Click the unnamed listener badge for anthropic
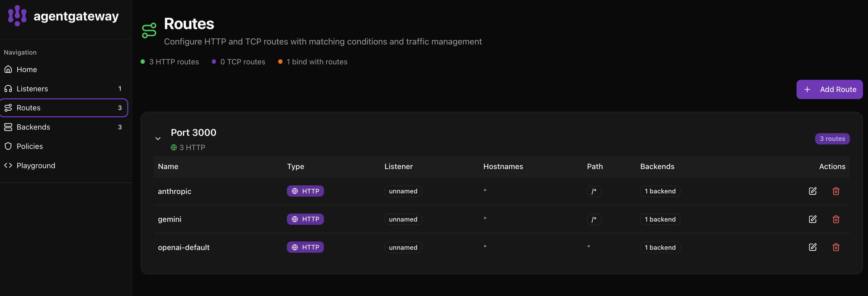The image size is (868, 296). (403, 191)
